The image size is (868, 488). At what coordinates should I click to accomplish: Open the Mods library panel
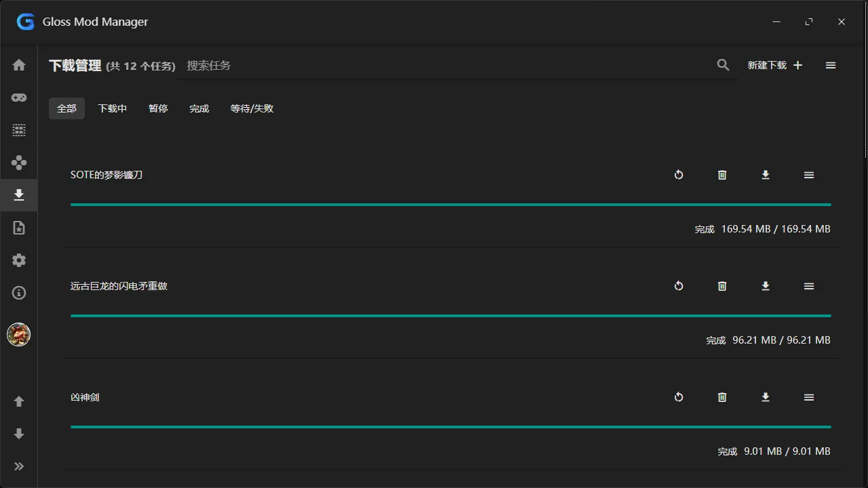tap(18, 129)
